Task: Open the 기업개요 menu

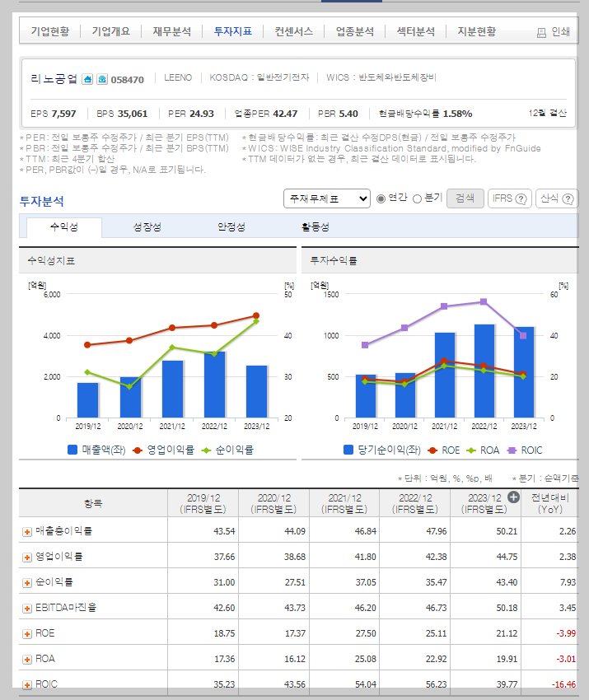Action: click(x=110, y=31)
